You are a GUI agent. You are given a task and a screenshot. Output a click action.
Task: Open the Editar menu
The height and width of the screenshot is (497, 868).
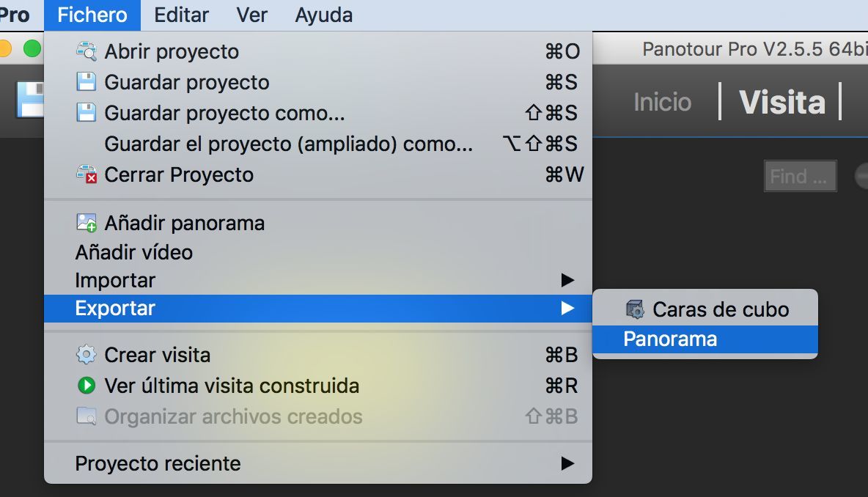[x=181, y=15]
